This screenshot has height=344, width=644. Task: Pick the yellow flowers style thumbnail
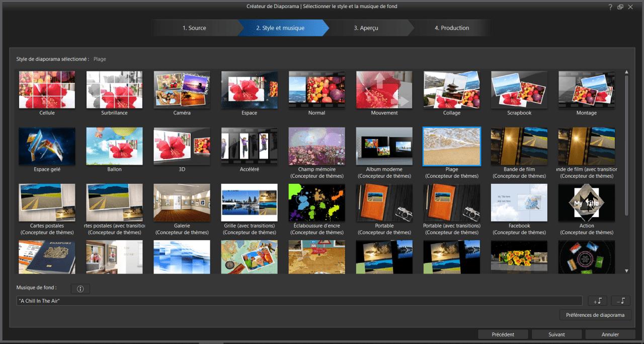(x=519, y=257)
